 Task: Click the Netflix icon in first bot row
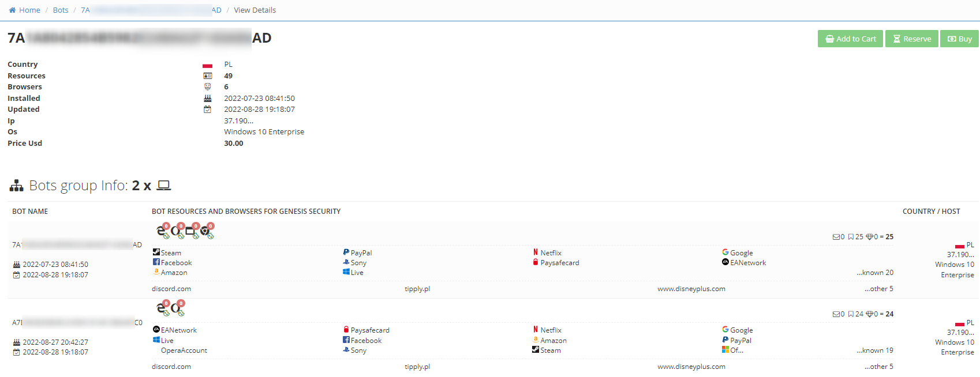536,252
